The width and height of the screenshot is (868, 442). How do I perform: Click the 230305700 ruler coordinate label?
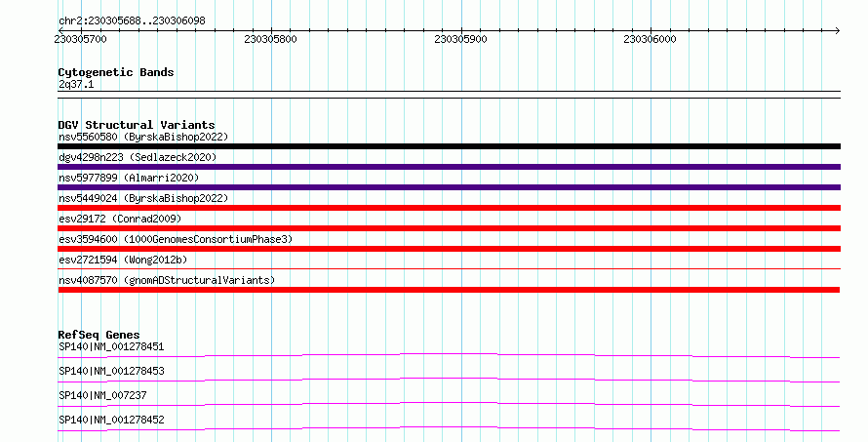coord(80,39)
